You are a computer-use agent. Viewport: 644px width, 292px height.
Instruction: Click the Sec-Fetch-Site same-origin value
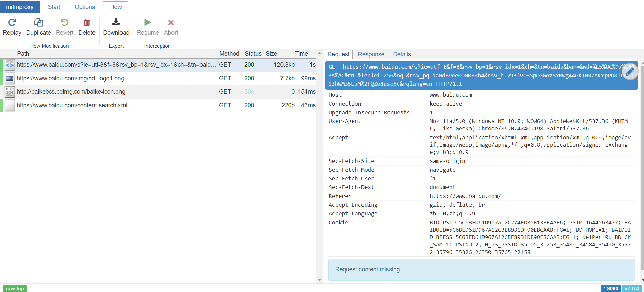click(447, 161)
